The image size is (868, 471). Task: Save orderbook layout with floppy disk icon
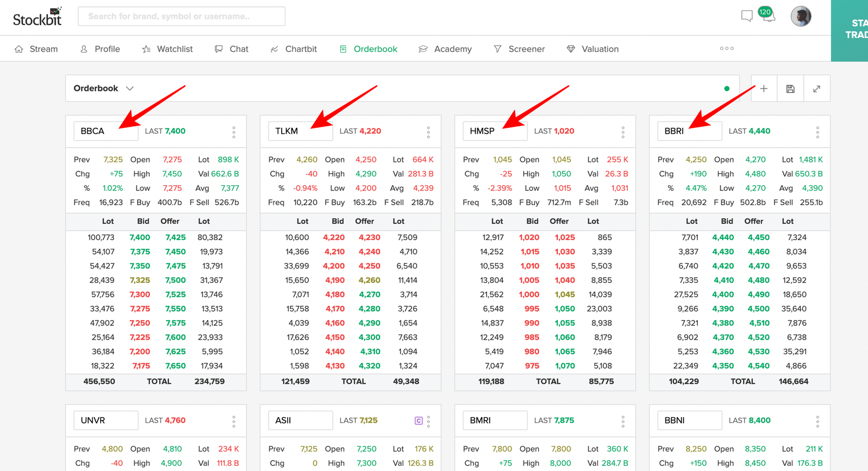(x=790, y=88)
